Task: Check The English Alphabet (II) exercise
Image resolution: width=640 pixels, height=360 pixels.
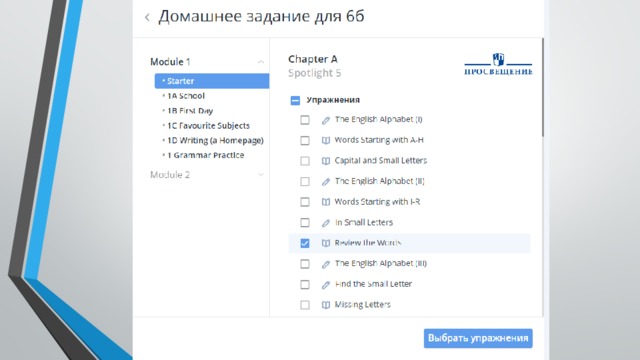Action: [304, 182]
